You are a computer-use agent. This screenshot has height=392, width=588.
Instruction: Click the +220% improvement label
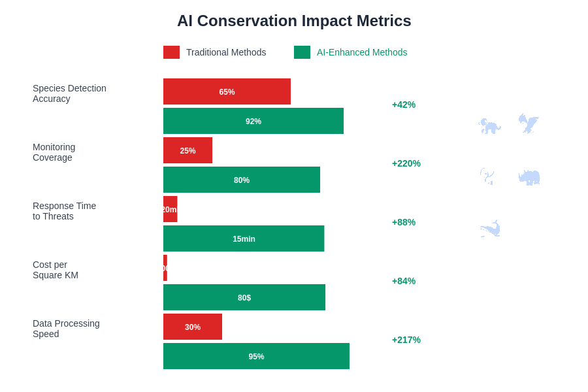point(406,163)
